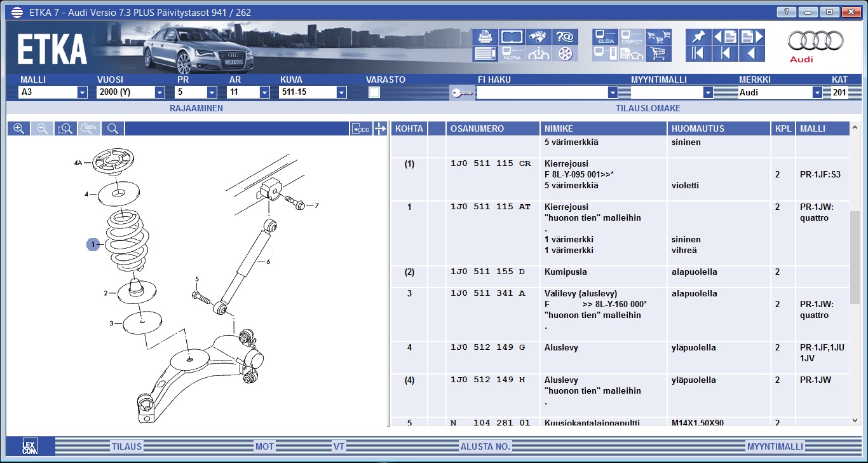Click the ALUSTA NO. button
This screenshot has height=463, width=868.
pos(485,446)
